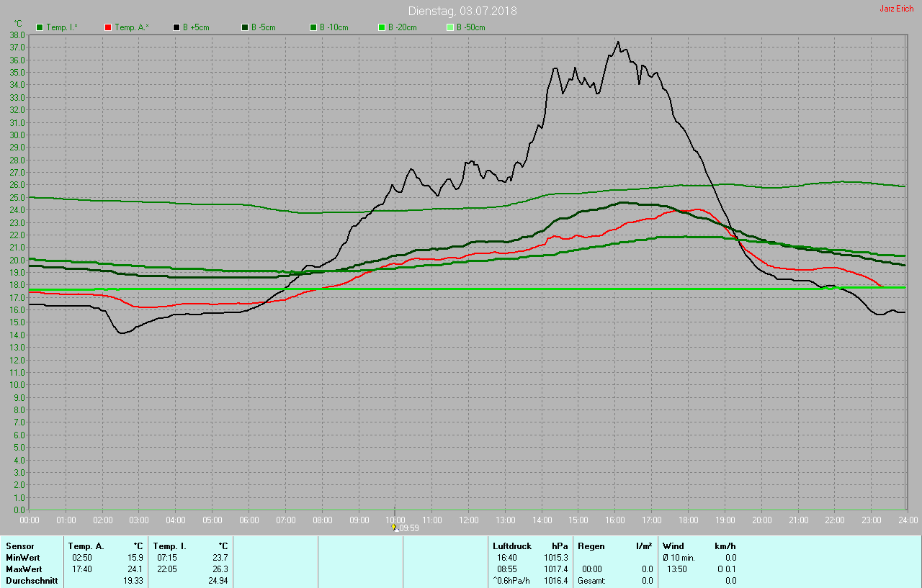Click the 18:00 x-axis time label
The width and height of the screenshot is (922, 588).
click(688, 520)
